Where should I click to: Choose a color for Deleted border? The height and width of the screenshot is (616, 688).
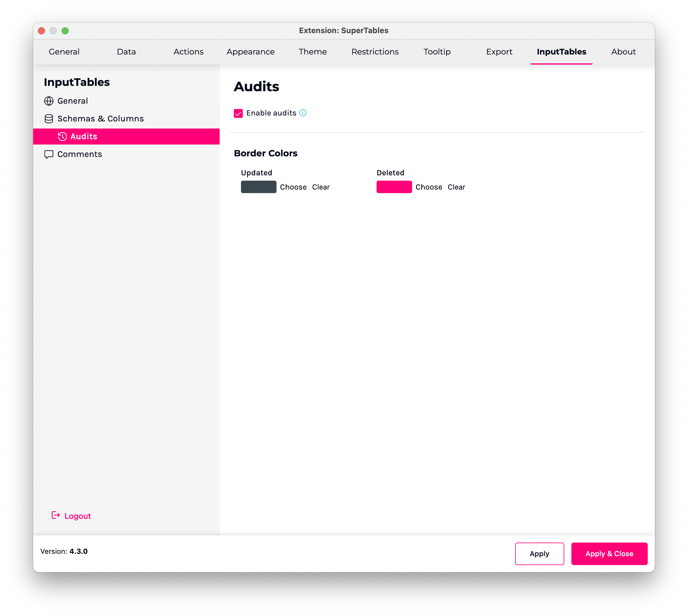pos(429,187)
